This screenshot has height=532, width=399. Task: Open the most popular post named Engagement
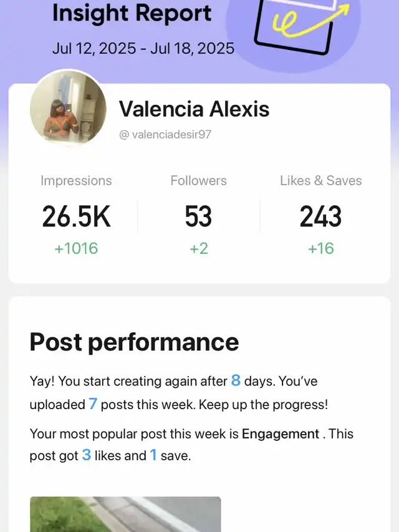coord(281,433)
